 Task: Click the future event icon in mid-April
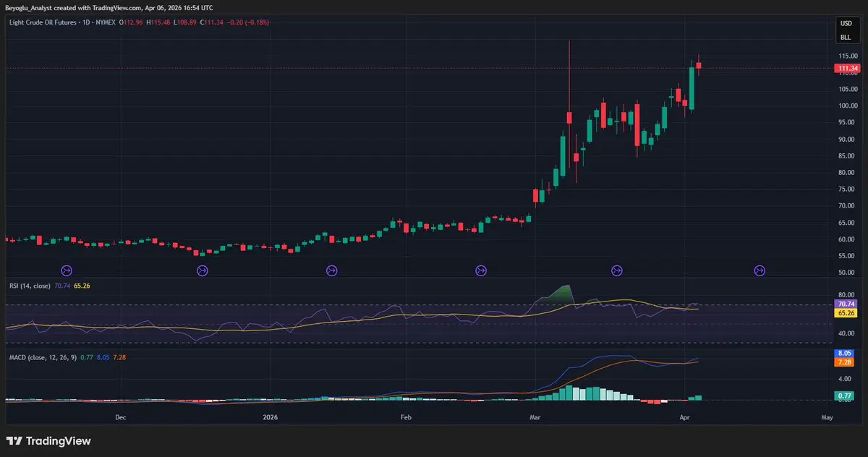[759, 270]
